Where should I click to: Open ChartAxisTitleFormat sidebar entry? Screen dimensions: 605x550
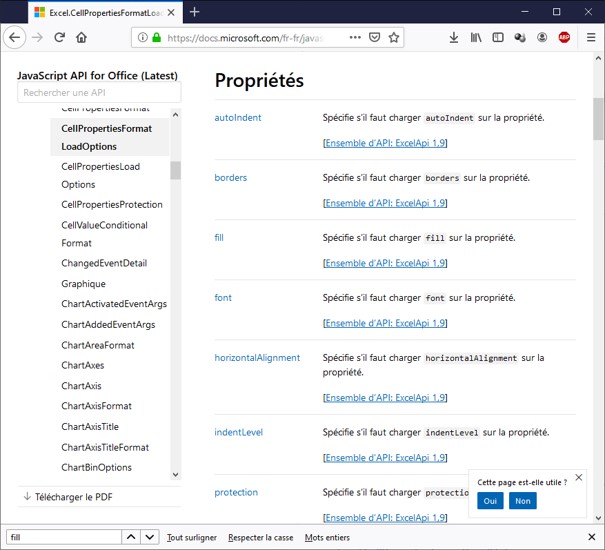(105, 447)
